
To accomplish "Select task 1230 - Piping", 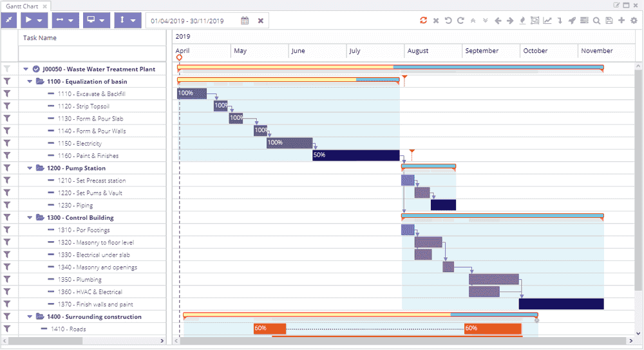I will pos(75,205).
